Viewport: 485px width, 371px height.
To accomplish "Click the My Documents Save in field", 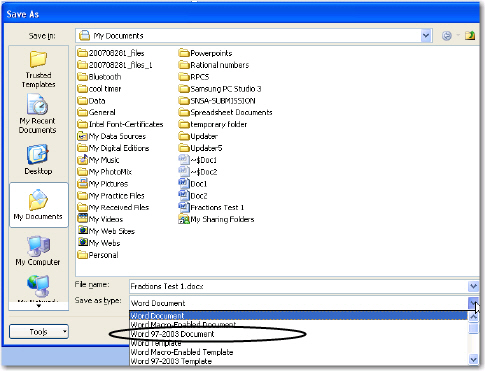I will pos(248,36).
